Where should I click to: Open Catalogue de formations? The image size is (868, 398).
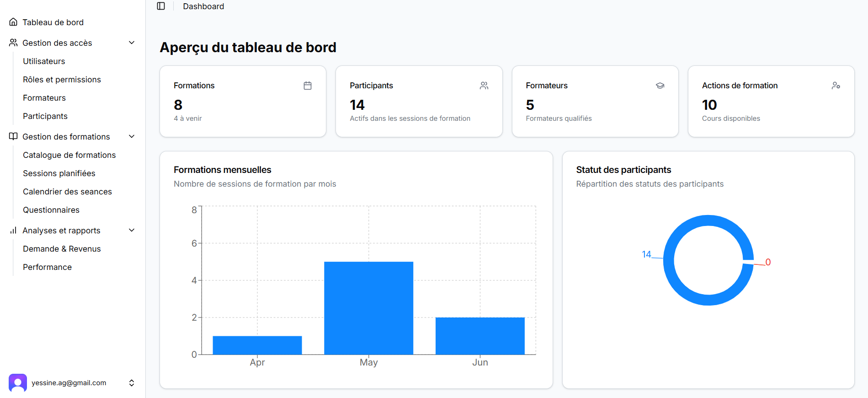pos(69,155)
